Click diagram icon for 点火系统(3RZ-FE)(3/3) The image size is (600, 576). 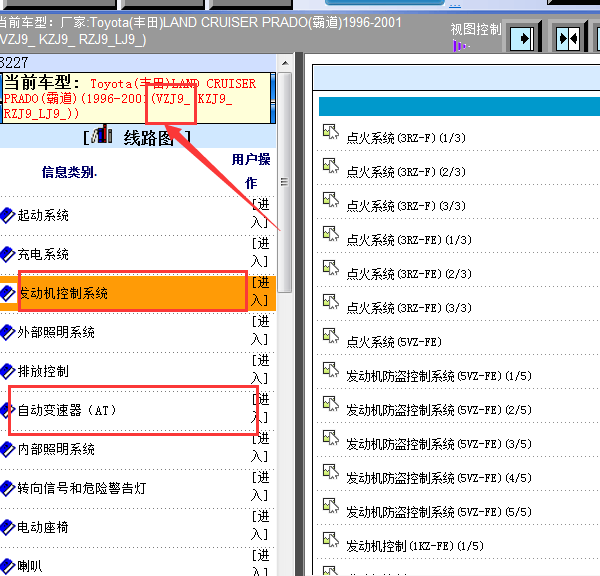tap(331, 302)
